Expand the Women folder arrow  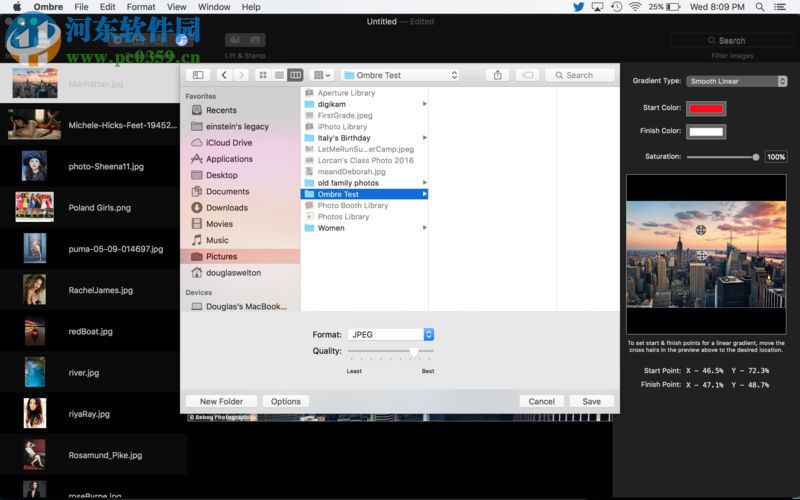(424, 228)
